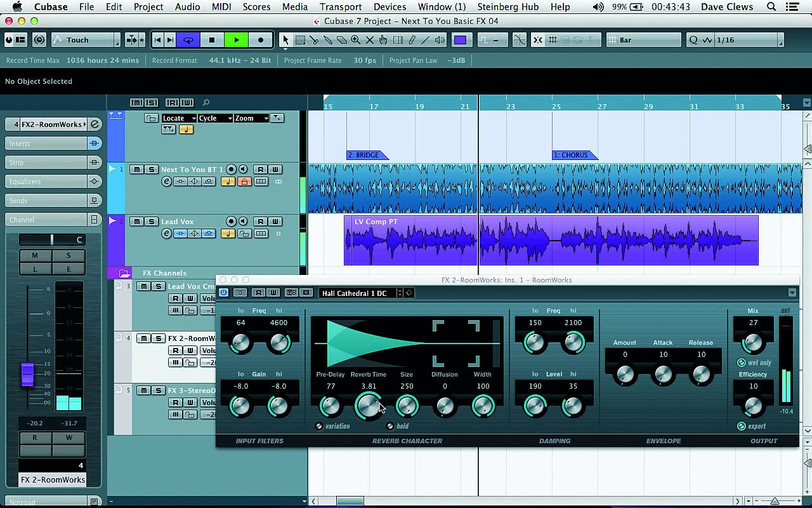
Task: Open the MIDI menu
Action: pos(221,7)
